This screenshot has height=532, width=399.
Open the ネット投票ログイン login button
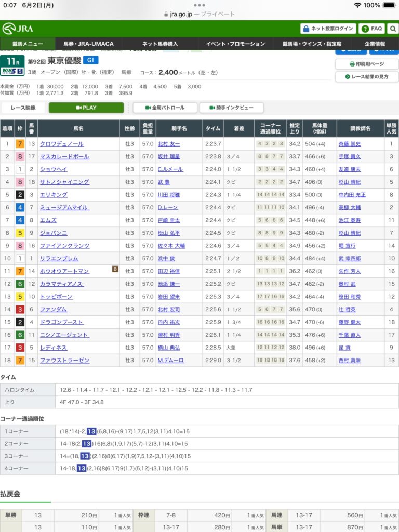pos(328,29)
